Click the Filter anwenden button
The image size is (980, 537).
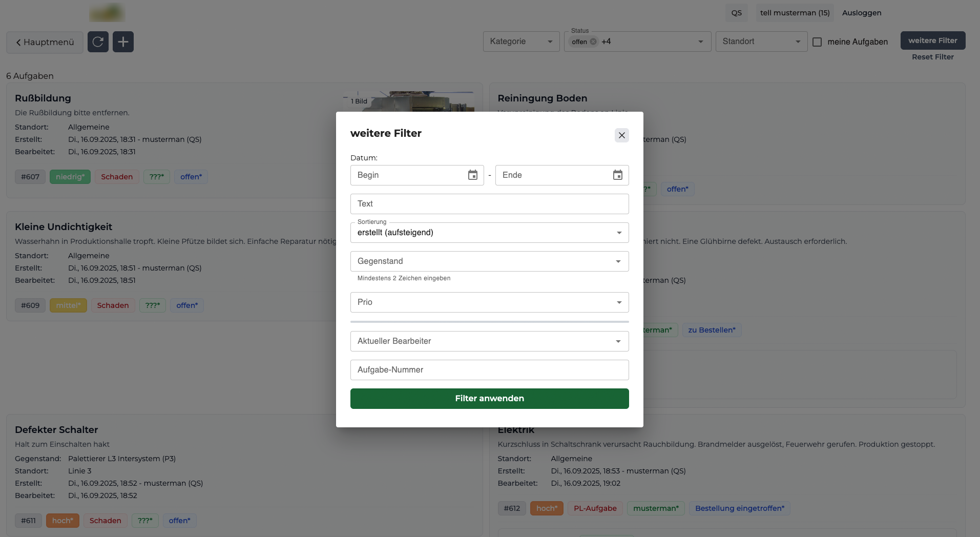pos(489,399)
